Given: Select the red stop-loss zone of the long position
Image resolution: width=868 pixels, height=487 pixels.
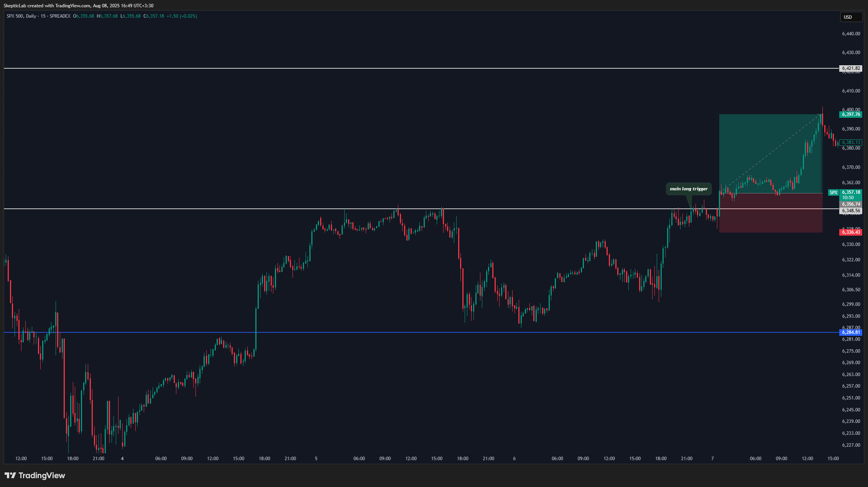Looking at the screenshot, I should click(771, 213).
